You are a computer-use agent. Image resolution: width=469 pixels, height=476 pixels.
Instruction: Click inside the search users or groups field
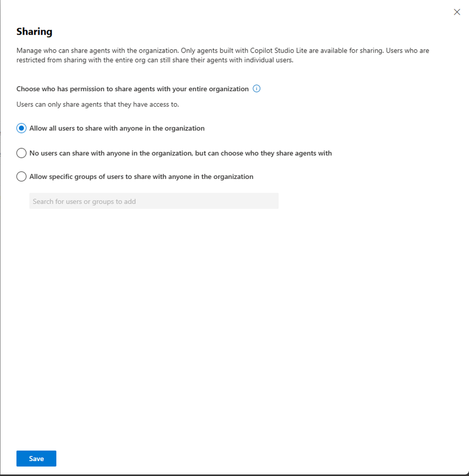click(x=154, y=201)
